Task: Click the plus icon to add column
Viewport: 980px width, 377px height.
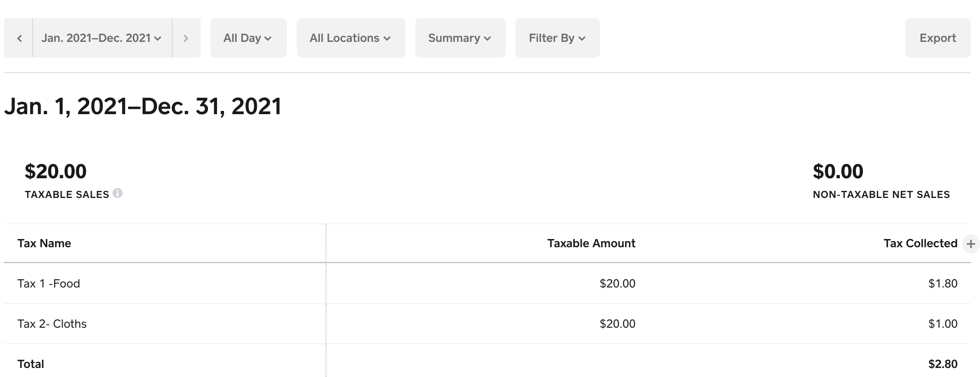Action: (x=971, y=244)
